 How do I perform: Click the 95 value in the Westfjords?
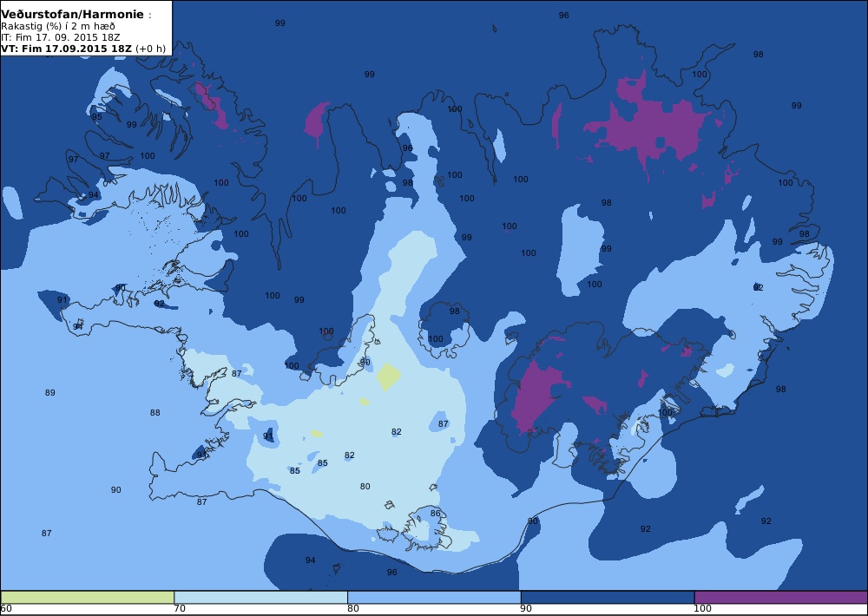97,117
